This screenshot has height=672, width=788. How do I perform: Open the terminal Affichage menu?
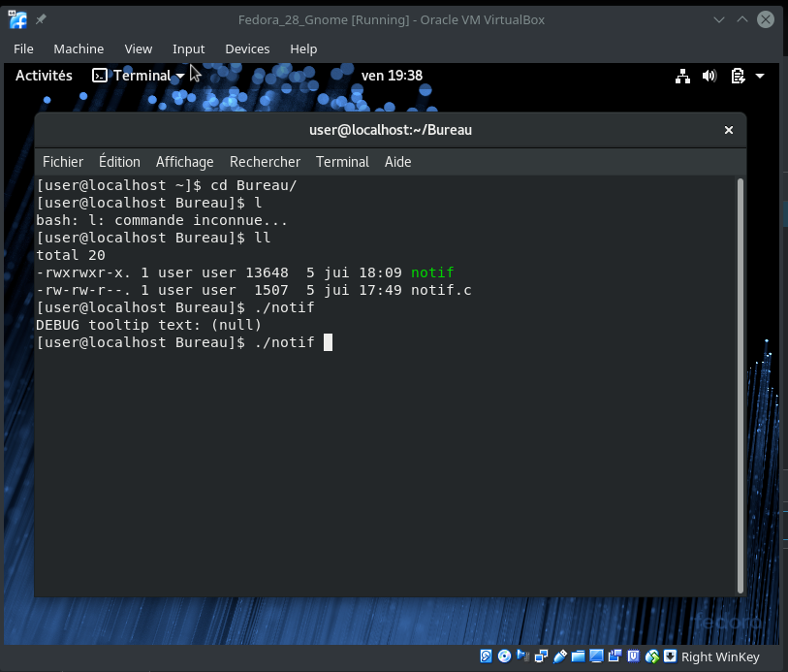tap(184, 162)
